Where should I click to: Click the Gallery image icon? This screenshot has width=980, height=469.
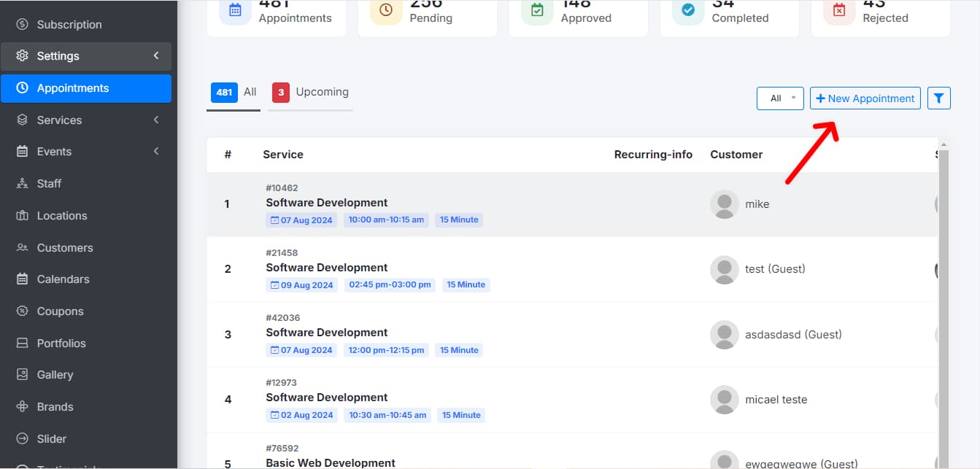point(23,375)
